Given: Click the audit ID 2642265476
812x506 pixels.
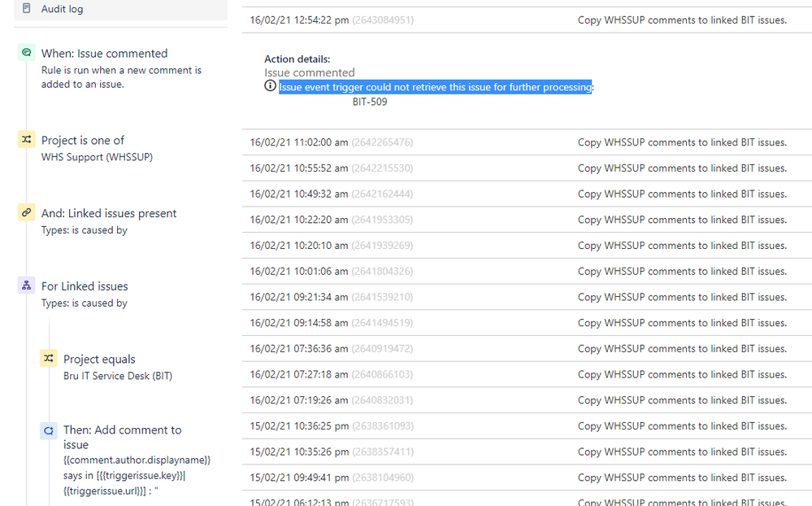Looking at the screenshot, I should 382,142.
